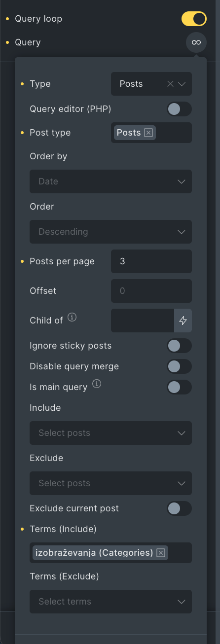This screenshot has width=220, height=644.
Task: Click the infinity Query loop icon button
Action: 196,43
